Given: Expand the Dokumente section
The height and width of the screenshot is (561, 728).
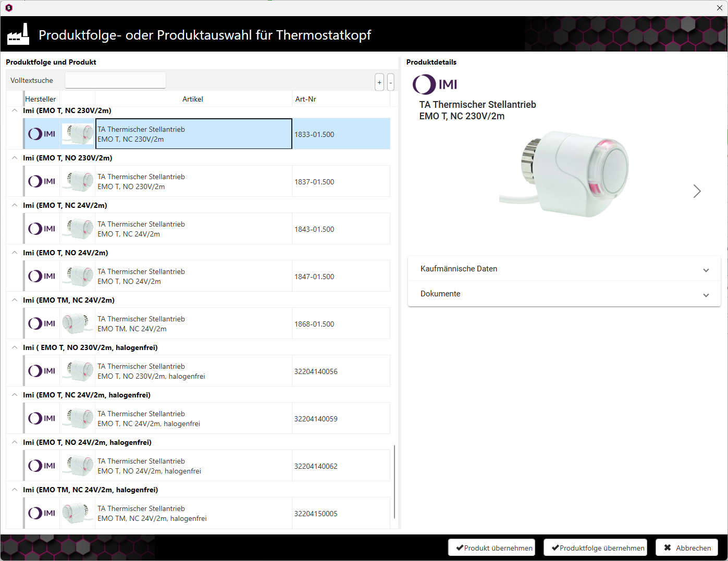Looking at the screenshot, I should click(x=564, y=294).
